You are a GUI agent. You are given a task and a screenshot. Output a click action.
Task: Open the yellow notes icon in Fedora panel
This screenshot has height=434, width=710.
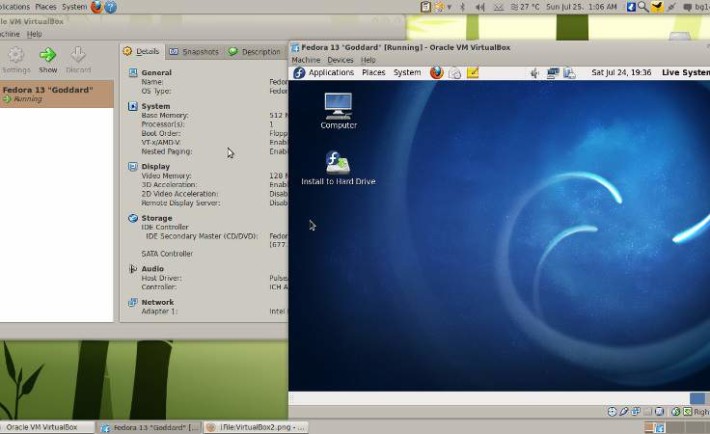coord(472,72)
